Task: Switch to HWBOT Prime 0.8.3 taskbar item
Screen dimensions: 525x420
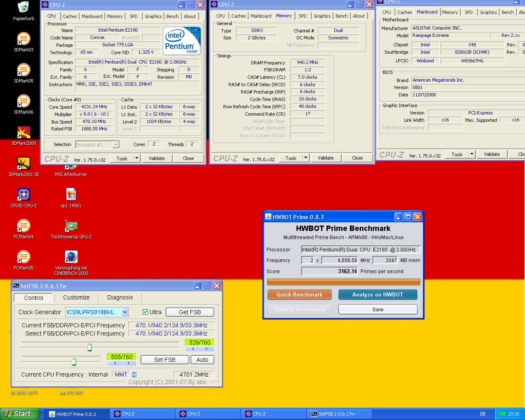Action: (x=77, y=414)
